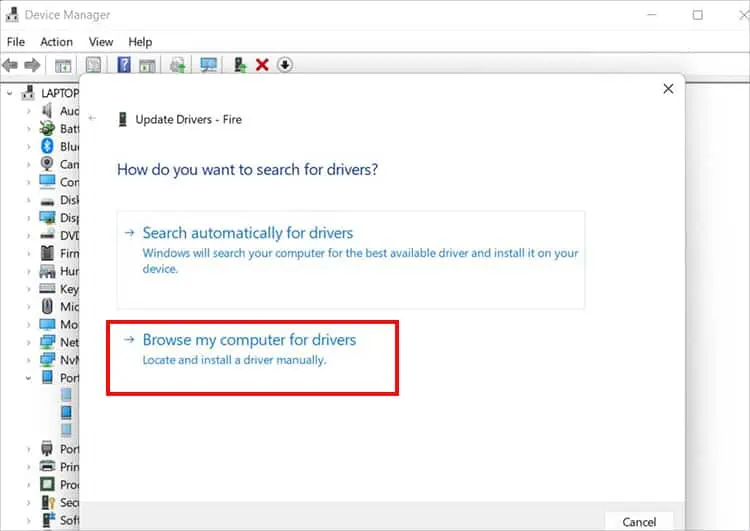This screenshot has width=750, height=531.
Task: Collapse the LAPTOP root node chevron
Action: (x=10, y=93)
